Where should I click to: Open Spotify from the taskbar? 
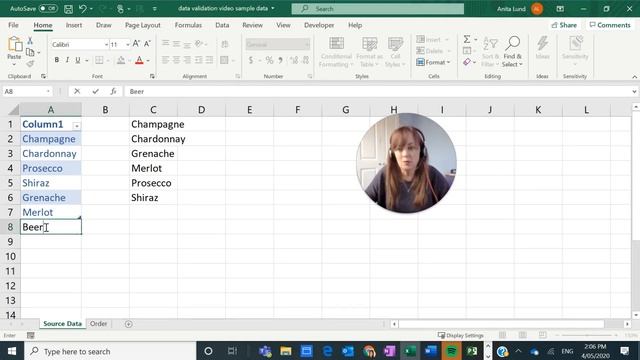pos(451,351)
